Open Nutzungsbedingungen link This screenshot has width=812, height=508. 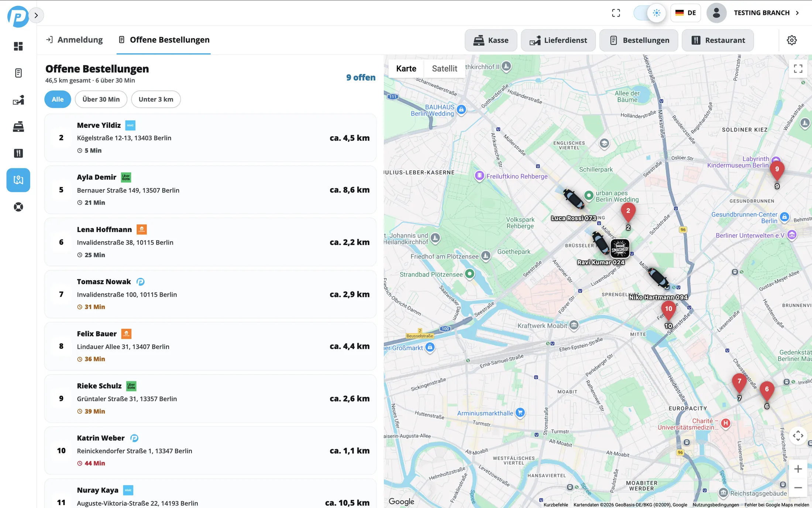point(716,505)
